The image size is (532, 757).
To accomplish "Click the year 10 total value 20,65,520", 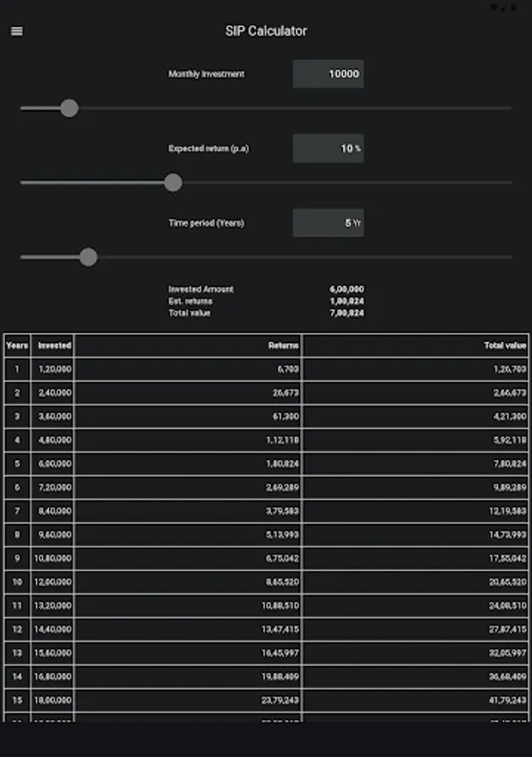I will 505,582.
